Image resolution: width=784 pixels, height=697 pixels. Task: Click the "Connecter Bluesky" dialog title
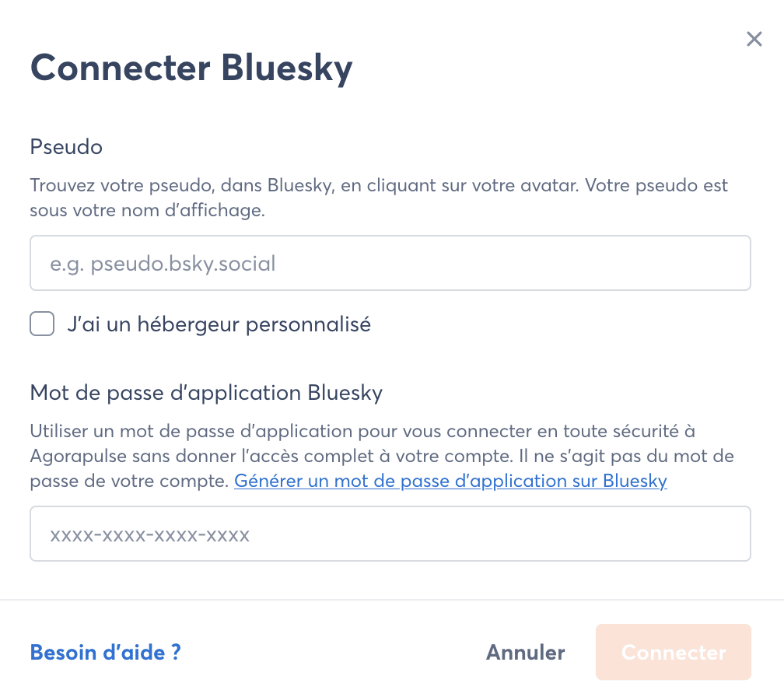point(191,68)
